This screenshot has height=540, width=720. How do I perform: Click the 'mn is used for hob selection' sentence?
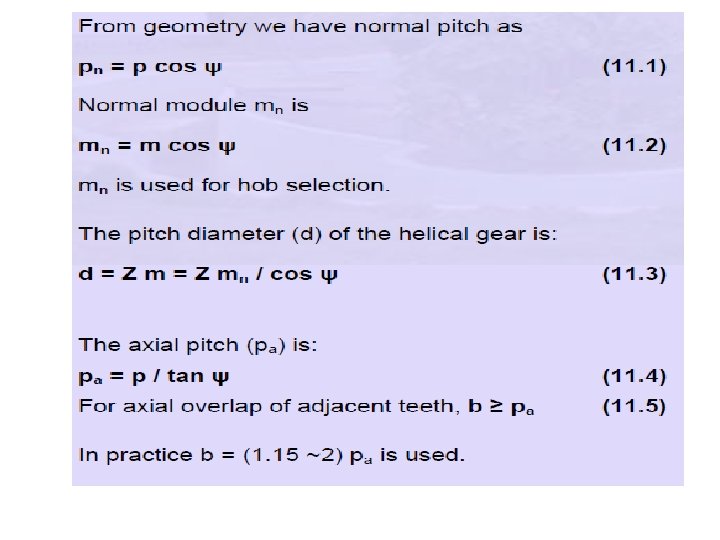(234, 186)
